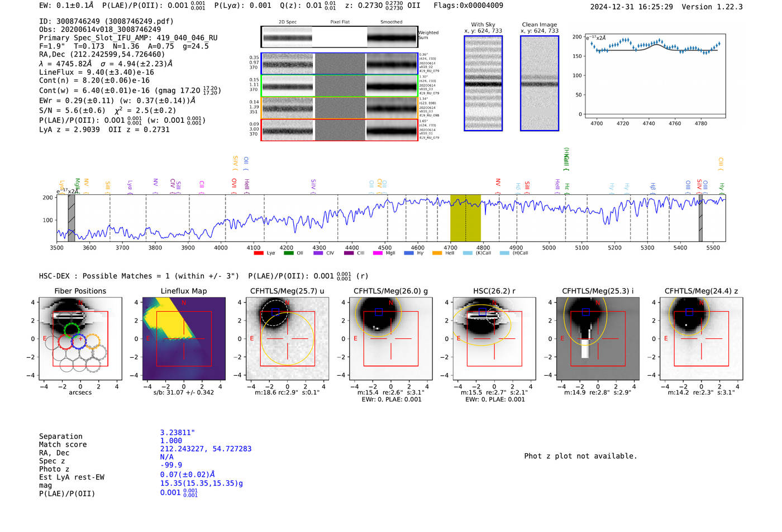
Task: Click the Weighted Sum 2D spectrum strip
Action: 339,37
